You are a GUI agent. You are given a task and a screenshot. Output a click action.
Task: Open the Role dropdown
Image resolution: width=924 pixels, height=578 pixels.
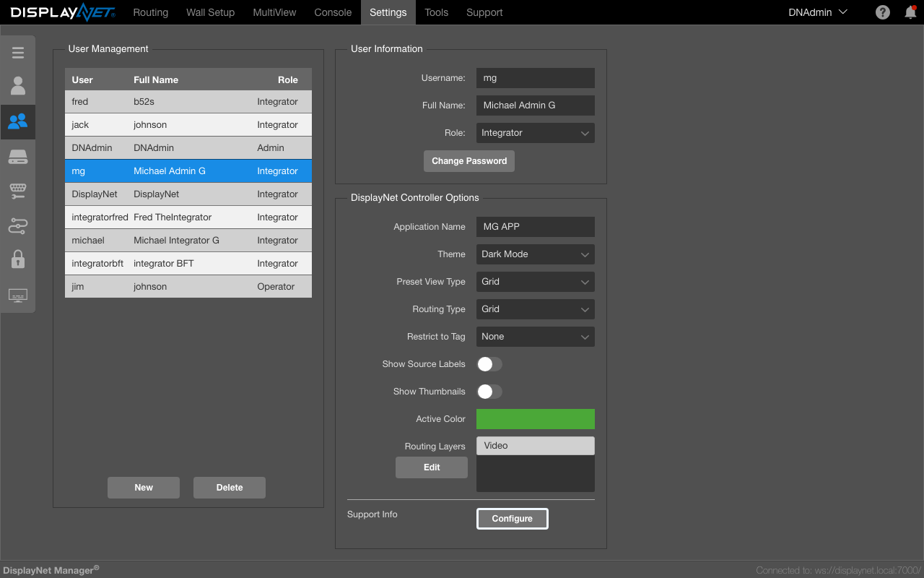click(536, 133)
